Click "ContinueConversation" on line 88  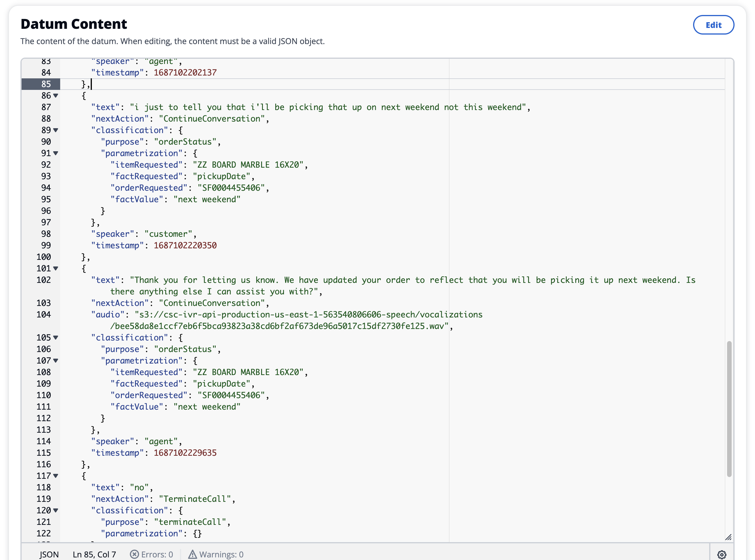coord(212,119)
